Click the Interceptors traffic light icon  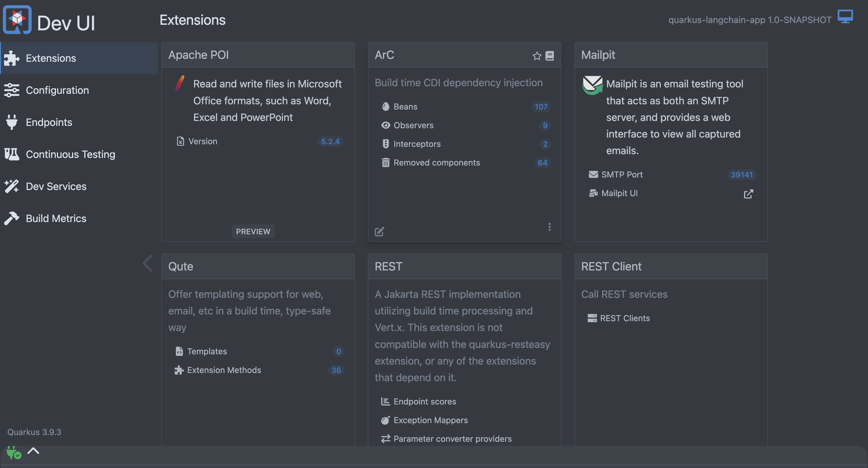386,144
